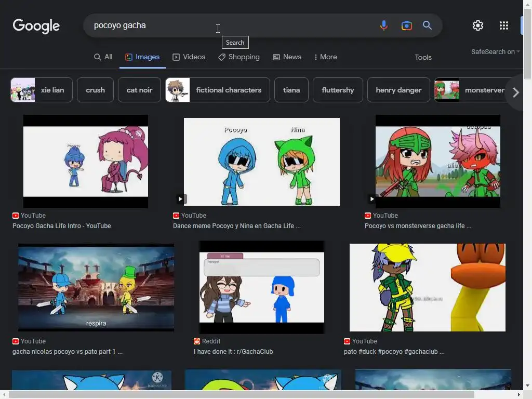Filter by henry danger chip

tap(398, 90)
